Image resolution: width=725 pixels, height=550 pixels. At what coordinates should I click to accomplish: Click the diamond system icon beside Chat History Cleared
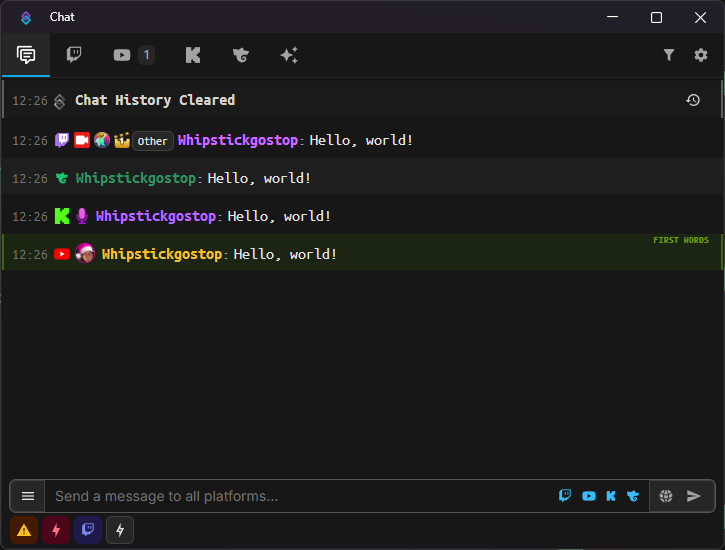coord(60,101)
